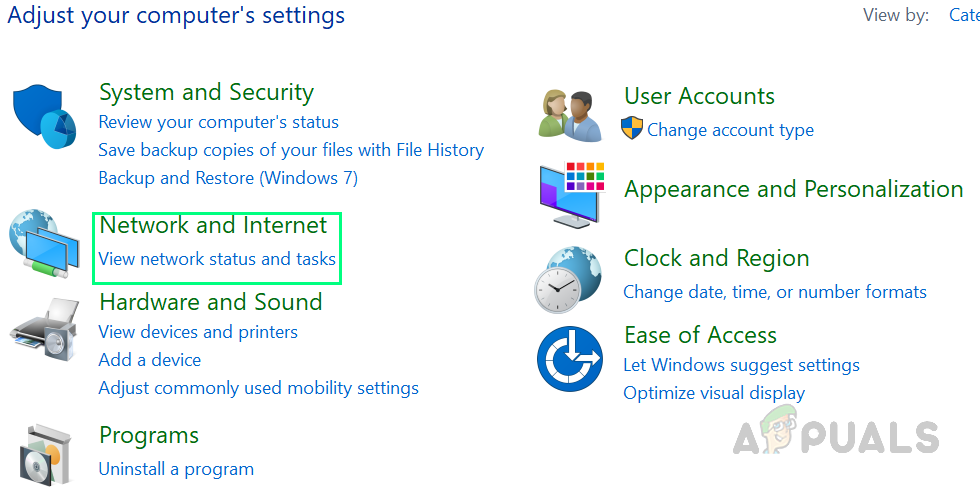Click the Network and Internet globe icon
Image resolution: width=980 pixels, height=498 pixels.
coord(44,243)
